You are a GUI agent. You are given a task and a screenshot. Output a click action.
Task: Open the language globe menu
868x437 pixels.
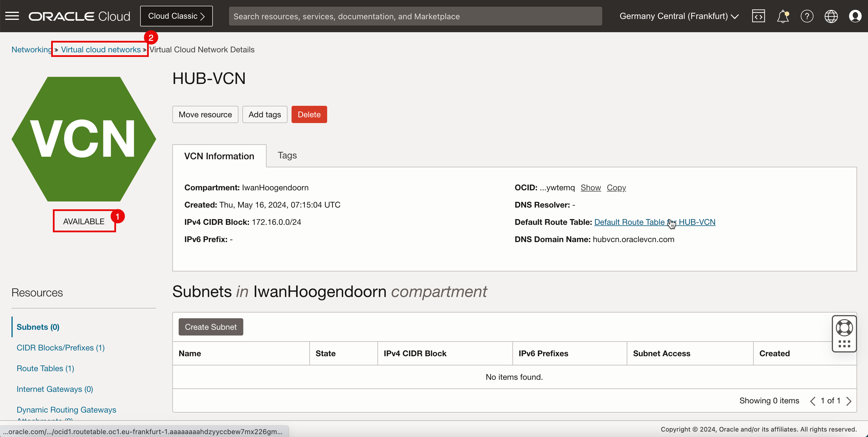831,16
